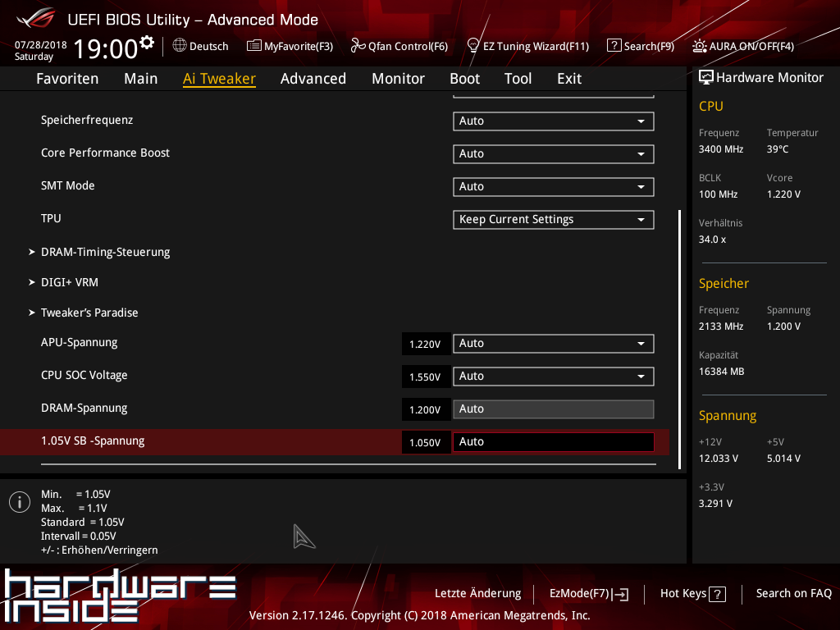Viewport: 840px width, 630px height.
Task: Open the Speicherfrequenz dropdown
Action: pos(554,121)
